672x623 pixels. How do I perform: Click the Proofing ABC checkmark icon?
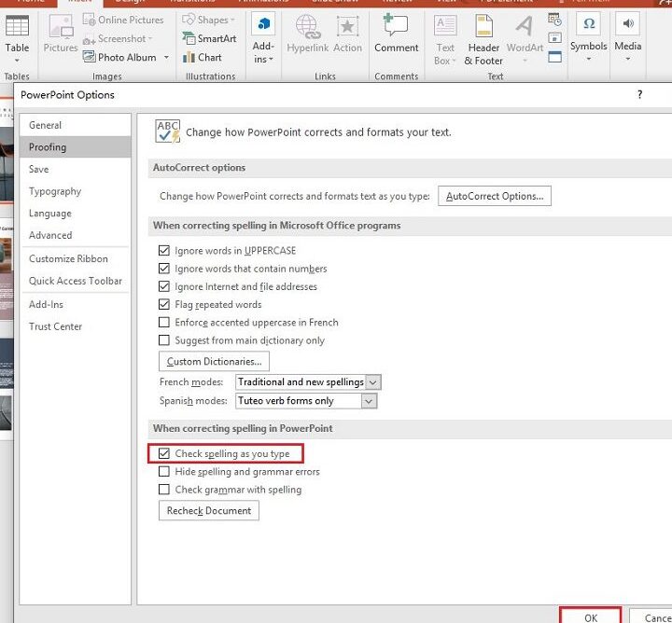(167, 131)
